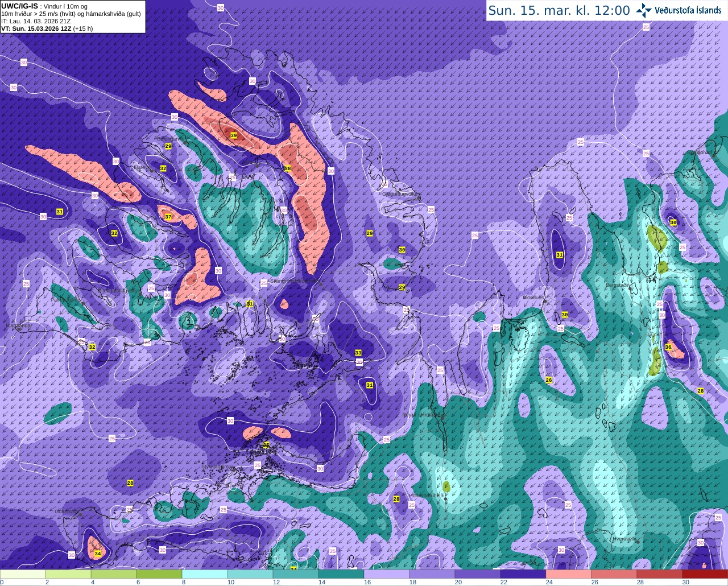Click the yellow 39 peak gust label

(233, 135)
